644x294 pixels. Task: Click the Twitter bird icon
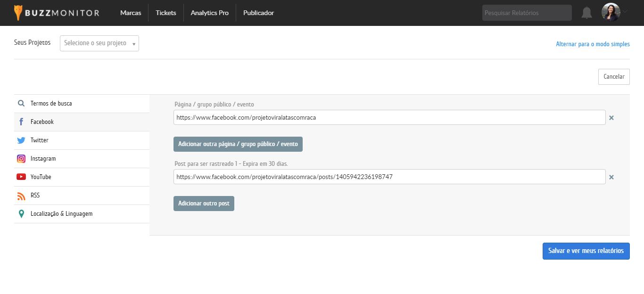(21, 140)
